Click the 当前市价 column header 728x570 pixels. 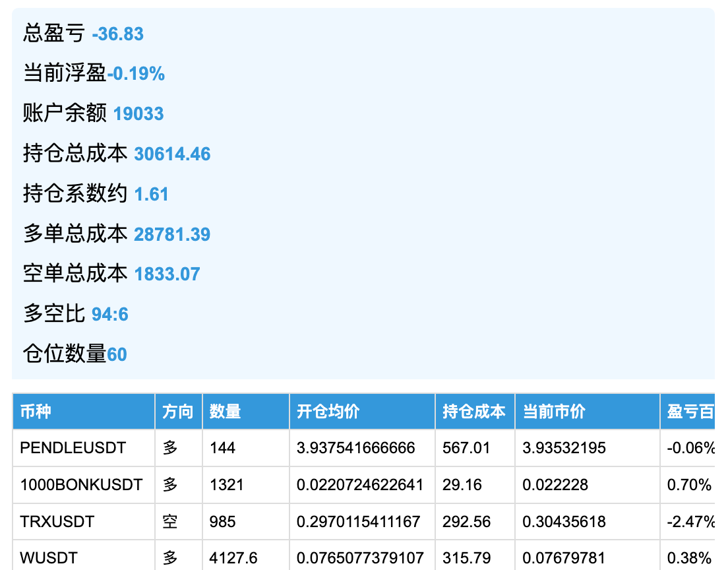[x=588, y=411]
